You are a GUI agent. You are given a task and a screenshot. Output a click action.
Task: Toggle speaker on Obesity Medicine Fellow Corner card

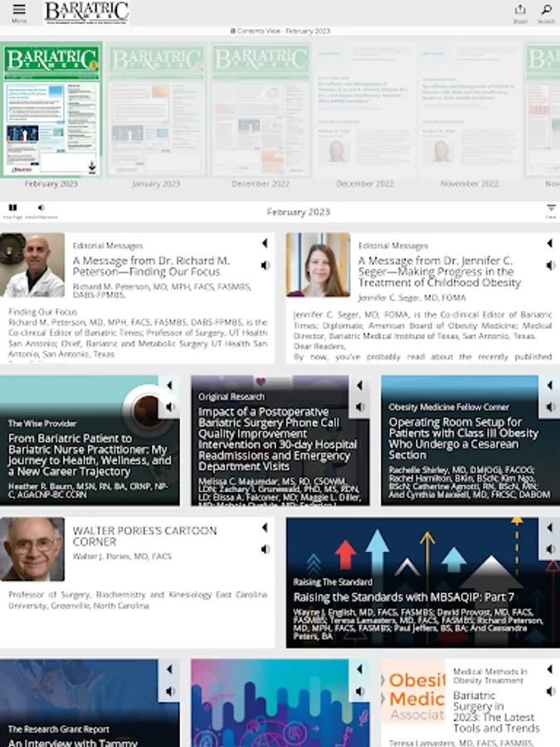pos(551,407)
